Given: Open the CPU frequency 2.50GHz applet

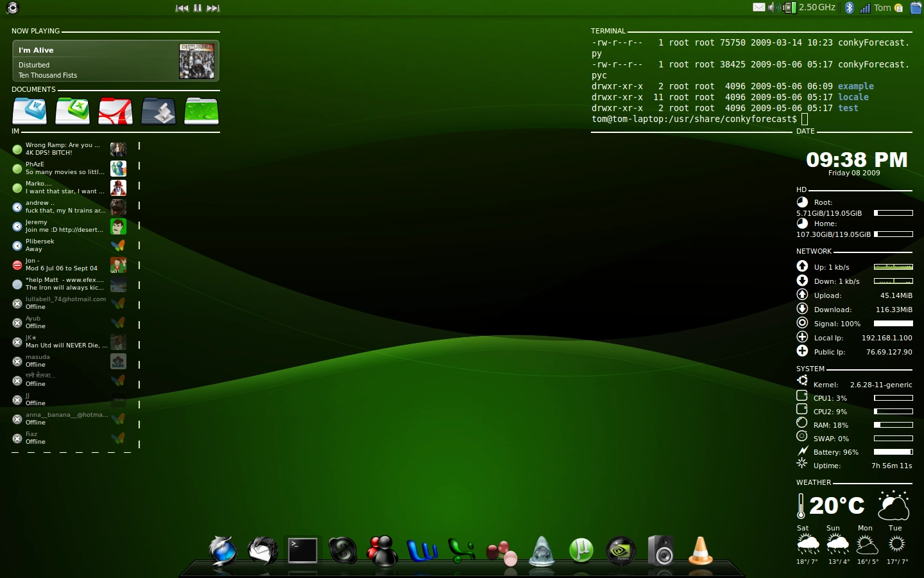Looking at the screenshot, I should [x=810, y=8].
